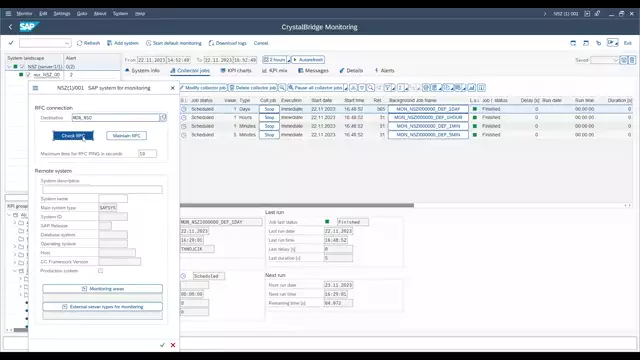Click the save layout icon beside Saved
The image size is (640, 360).
[624, 60]
